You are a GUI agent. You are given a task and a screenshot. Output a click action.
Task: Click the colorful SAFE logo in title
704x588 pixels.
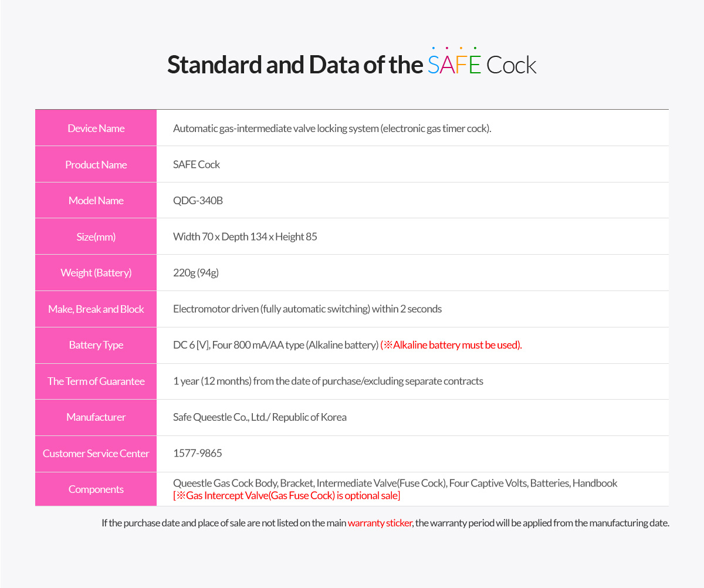[x=454, y=62]
